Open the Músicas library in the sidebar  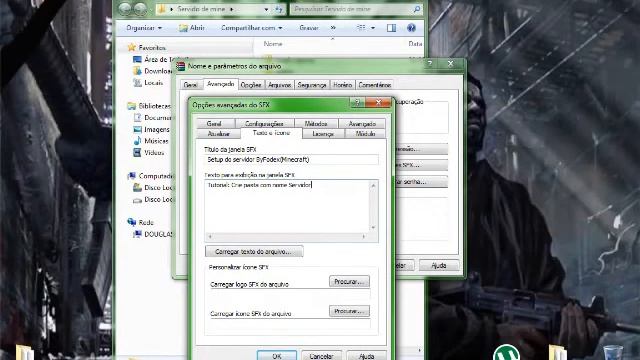click(x=151, y=141)
